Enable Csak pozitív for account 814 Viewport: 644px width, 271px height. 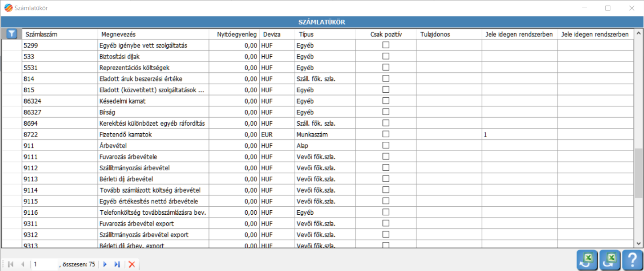click(x=386, y=78)
